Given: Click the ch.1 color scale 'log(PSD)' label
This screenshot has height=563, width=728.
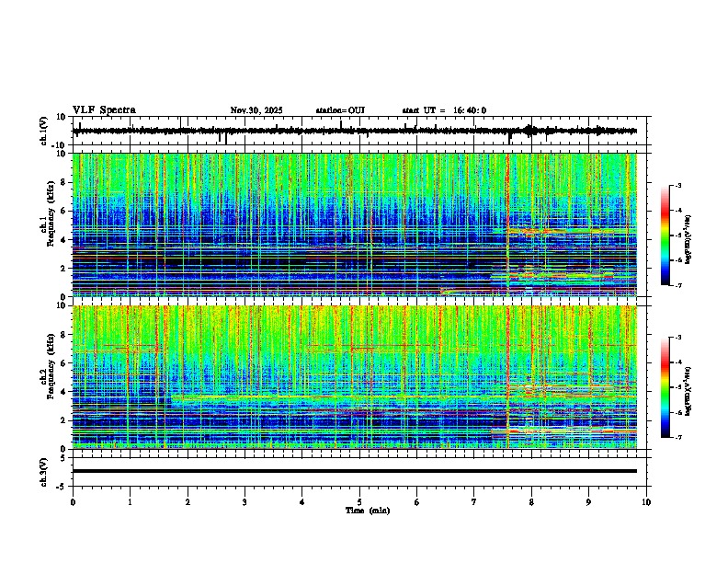Looking at the screenshot, I should point(688,240).
